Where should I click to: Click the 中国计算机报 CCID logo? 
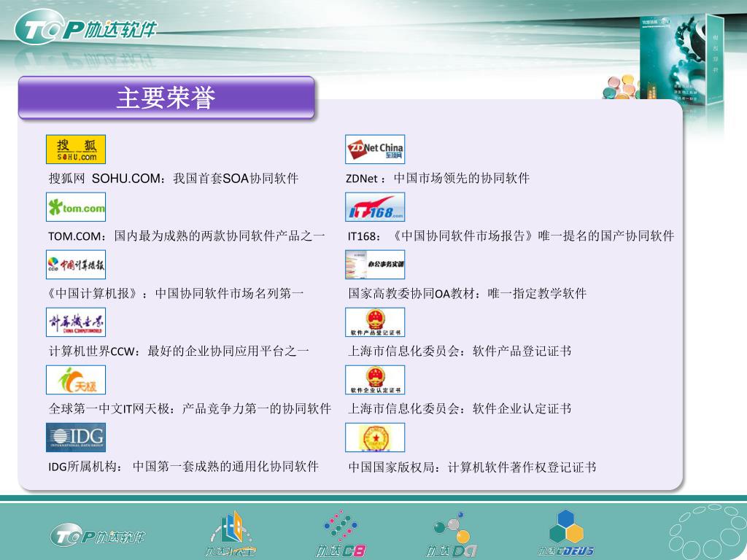76,265
